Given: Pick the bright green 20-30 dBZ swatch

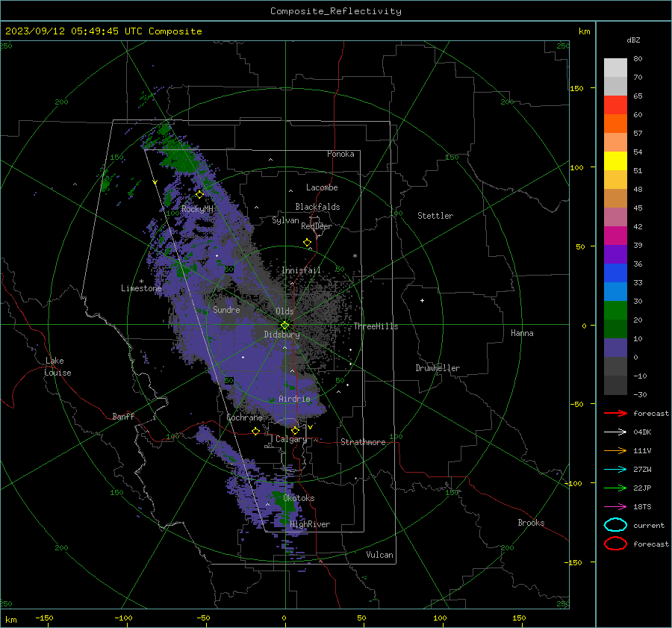Looking at the screenshot, I should coord(615,310).
